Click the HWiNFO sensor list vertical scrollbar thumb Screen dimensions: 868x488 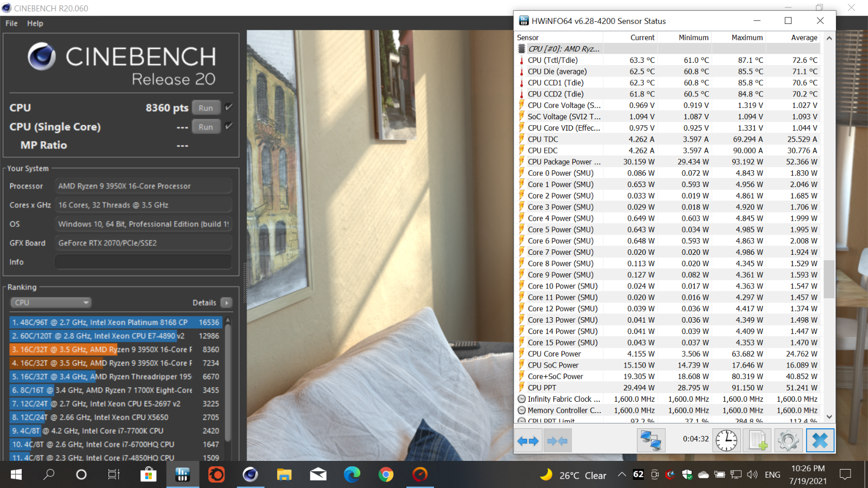(829, 279)
